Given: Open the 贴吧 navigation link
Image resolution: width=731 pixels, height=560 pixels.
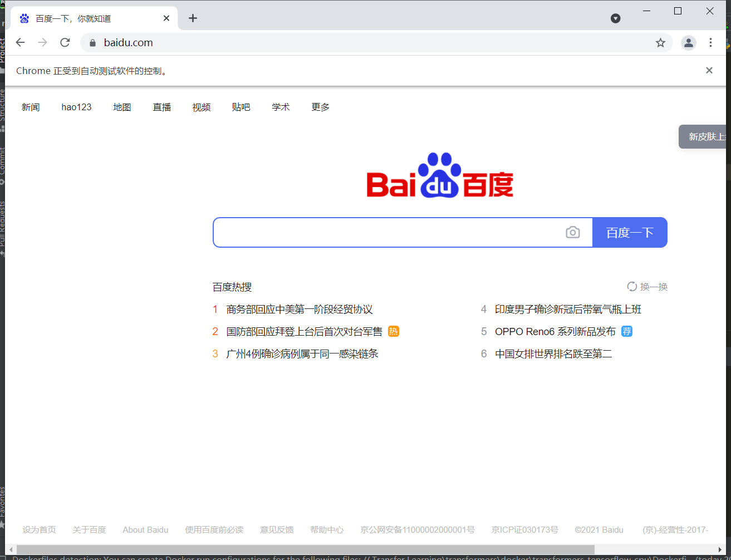Looking at the screenshot, I should pyautogui.click(x=241, y=107).
